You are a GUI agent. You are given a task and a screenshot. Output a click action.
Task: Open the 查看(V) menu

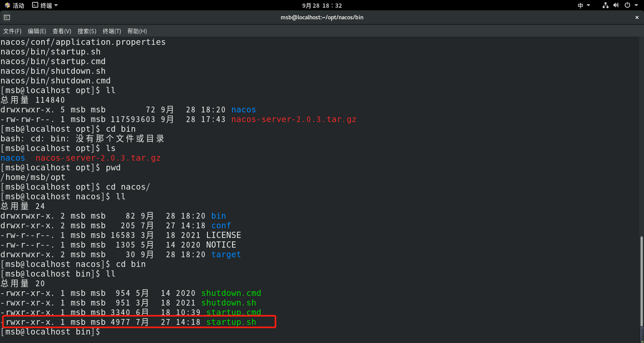[62, 31]
